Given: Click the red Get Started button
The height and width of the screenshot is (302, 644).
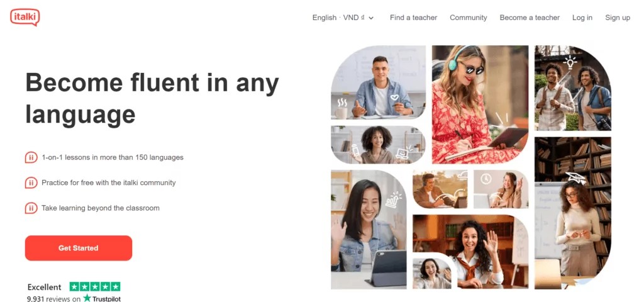Looking at the screenshot, I should click(79, 248).
